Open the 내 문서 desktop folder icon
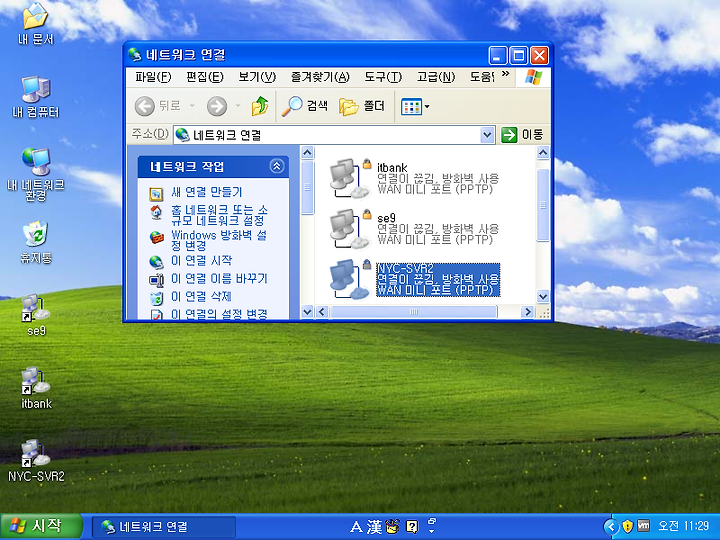The width and height of the screenshot is (720, 540). tap(35, 23)
